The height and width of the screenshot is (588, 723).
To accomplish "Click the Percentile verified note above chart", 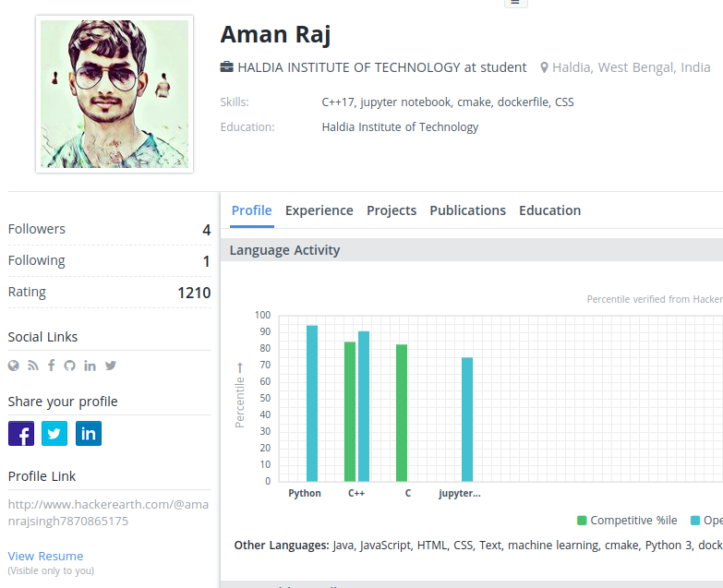I will pos(655,299).
